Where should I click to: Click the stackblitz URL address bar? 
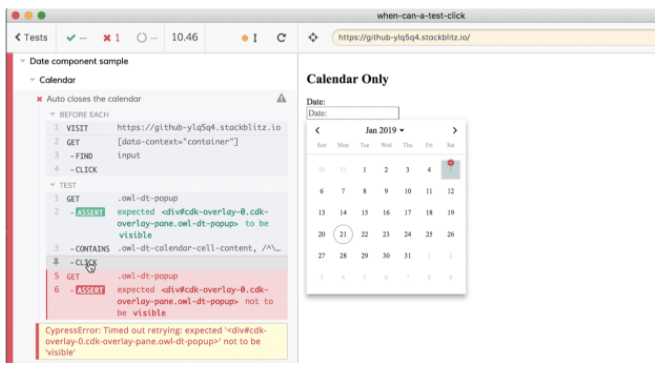(493, 37)
